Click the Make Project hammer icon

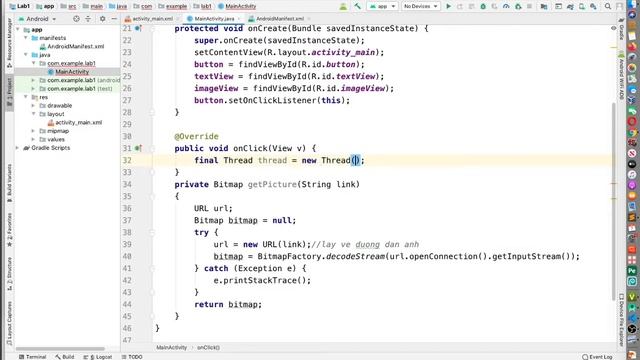(x=358, y=6)
